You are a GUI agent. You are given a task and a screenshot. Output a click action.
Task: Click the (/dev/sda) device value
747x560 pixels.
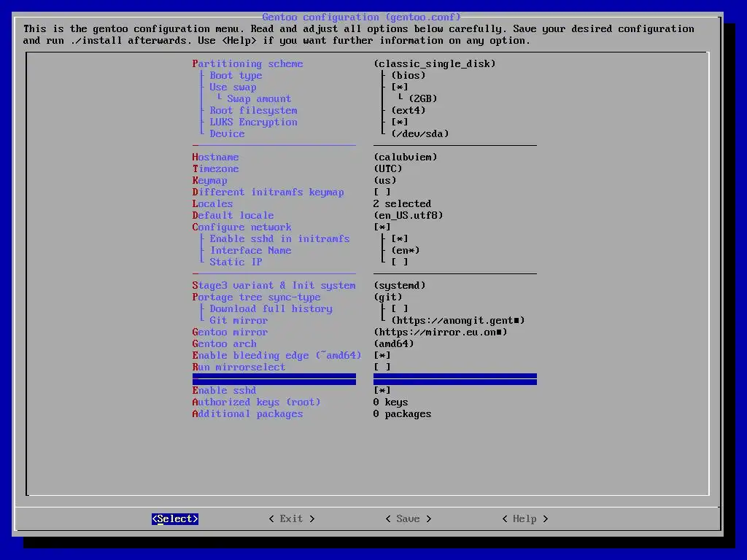[420, 134]
